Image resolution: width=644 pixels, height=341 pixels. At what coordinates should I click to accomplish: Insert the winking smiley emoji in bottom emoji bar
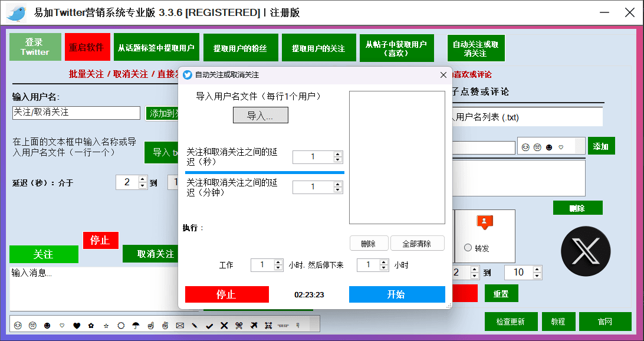coord(18,326)
